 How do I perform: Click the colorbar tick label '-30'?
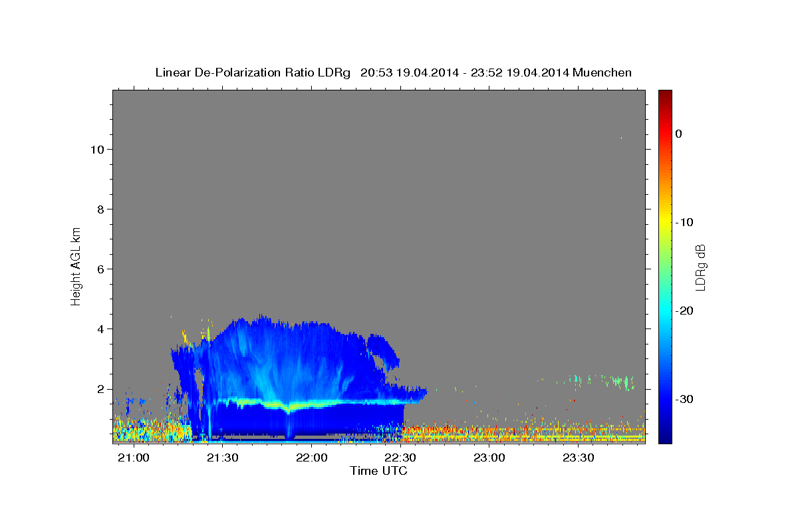tap(684, 399)
